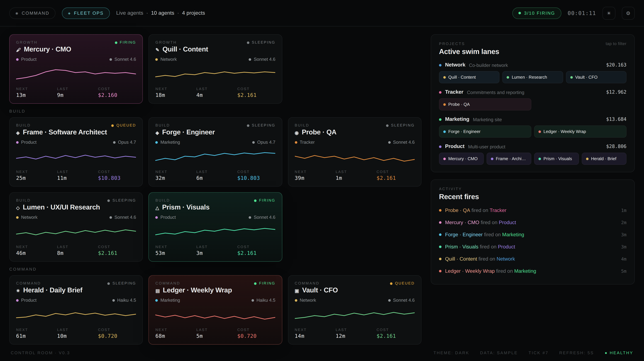Click the Forge · Engineer blue sparkline chart

click(x=215, y=156)
